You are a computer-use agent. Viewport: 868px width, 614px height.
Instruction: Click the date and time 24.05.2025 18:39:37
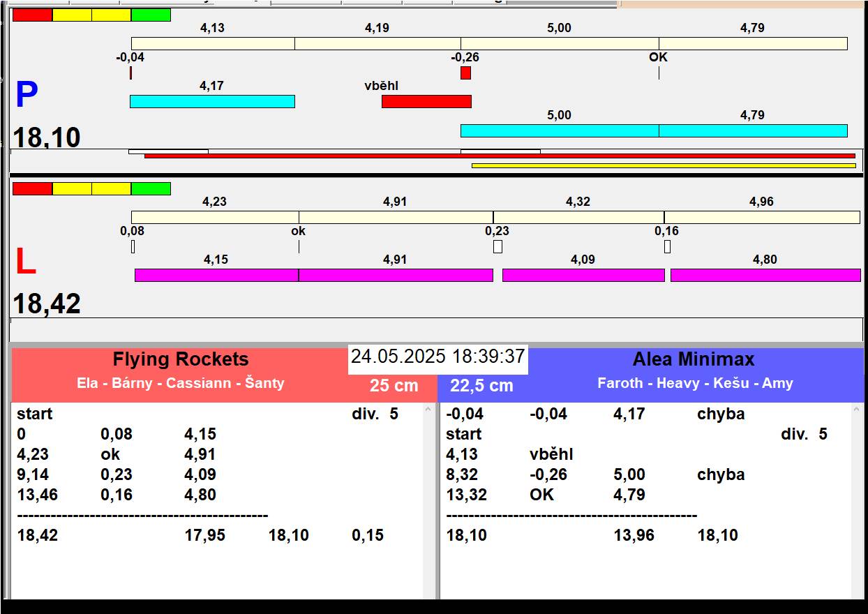click(x=437, y=357)
